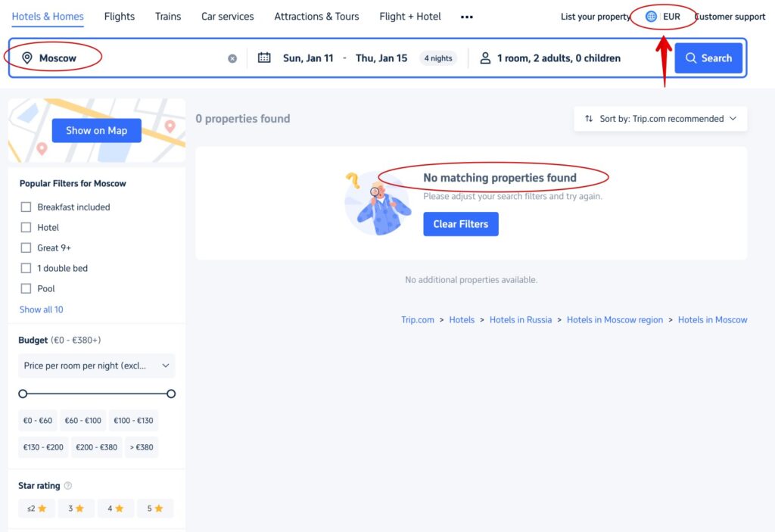775x532 pixels.
Task: Open the ellipsis menu in top navigation
Action: point(466,16)
